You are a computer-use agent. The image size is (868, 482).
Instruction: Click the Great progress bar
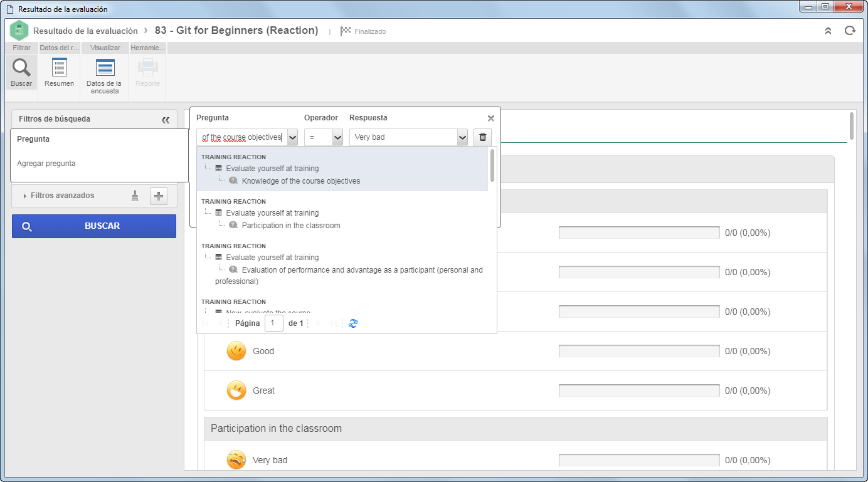[x=639, y=390]
